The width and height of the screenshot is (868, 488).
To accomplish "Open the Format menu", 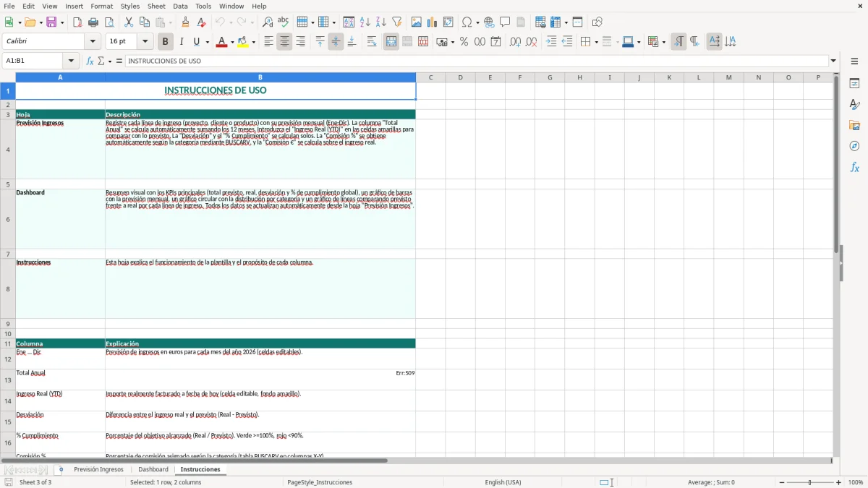I will (x=101, y=6).
